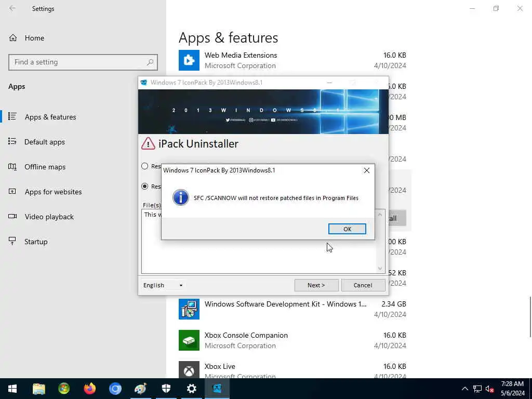Image resolution: width=532 pixels, height=399 pixels.
Task: Click the Xbox Console Companion green icon
Action: [x=189, y=340]
